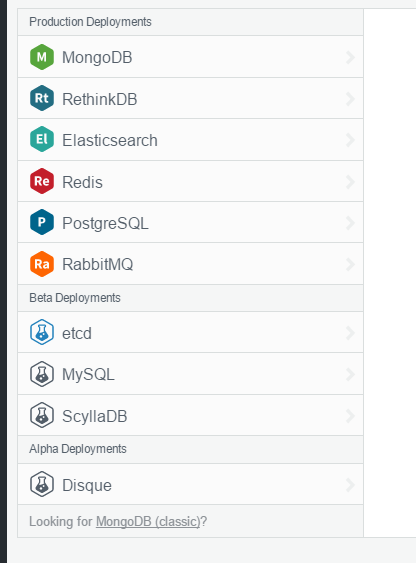
Task: Select the Disque deployment label
Action: point(87,485)
